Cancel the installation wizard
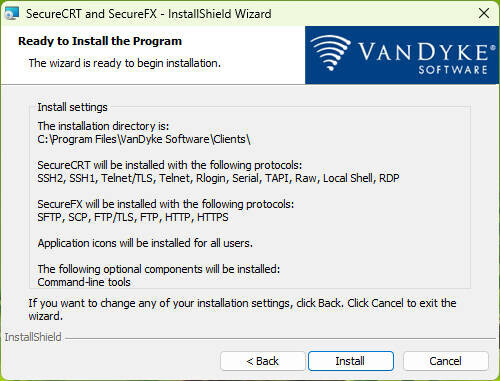This screenshot has width=500, height=381. point(446,361)
